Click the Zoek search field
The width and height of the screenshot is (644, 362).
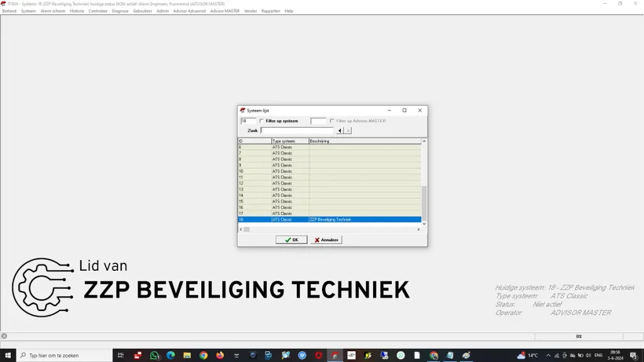pyautogui.click(x=297, y=131)
